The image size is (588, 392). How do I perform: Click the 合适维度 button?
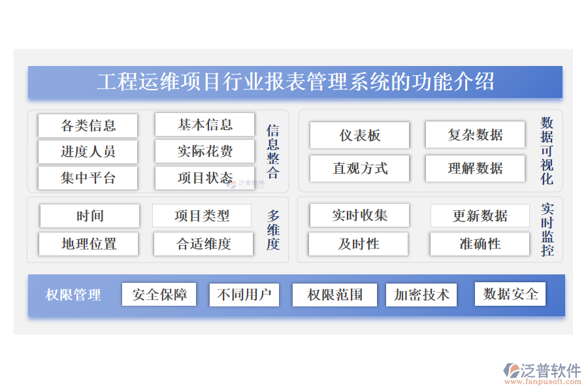click(203, 244)
